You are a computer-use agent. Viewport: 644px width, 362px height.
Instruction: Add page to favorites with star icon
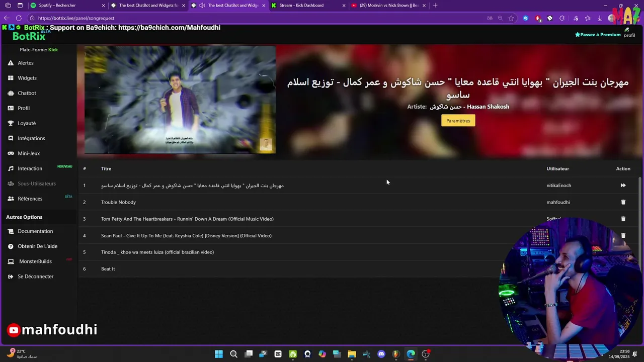(x=511, y=18)
